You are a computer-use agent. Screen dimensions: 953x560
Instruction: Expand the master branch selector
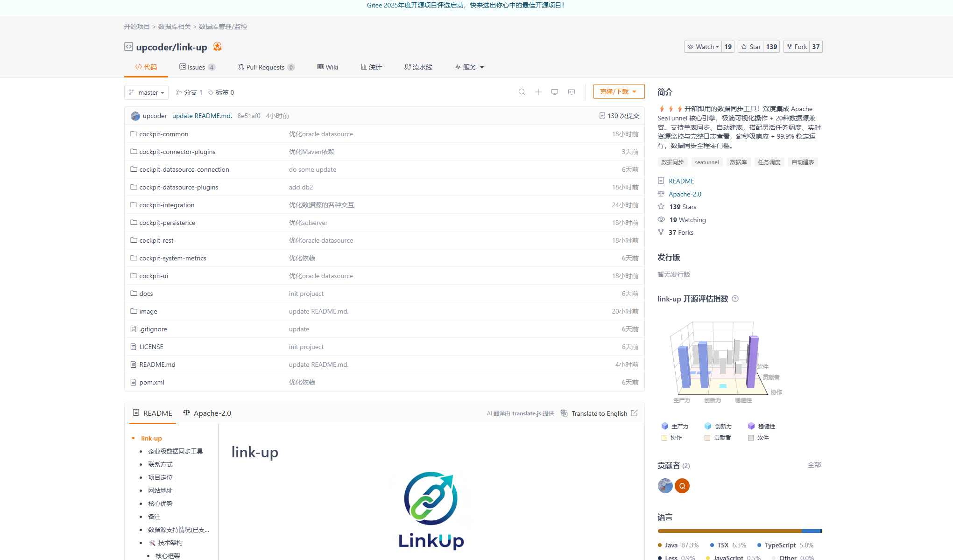[146, 92]
